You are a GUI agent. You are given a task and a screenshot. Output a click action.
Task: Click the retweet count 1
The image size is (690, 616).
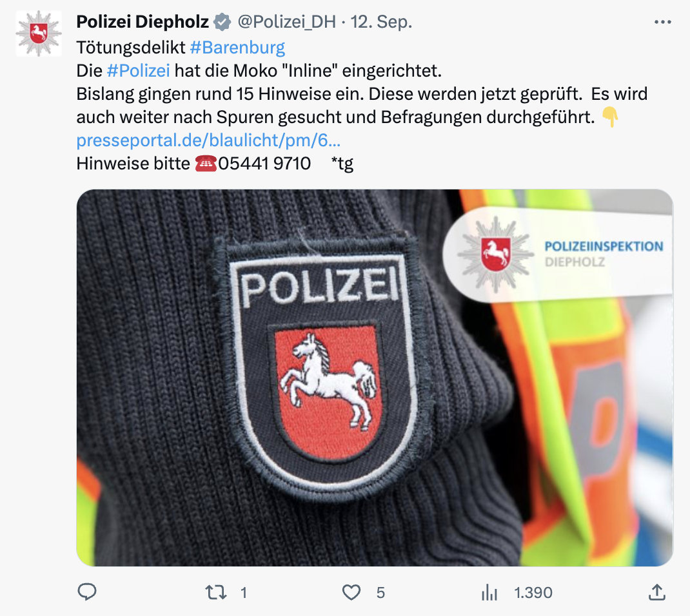point(244,593)
